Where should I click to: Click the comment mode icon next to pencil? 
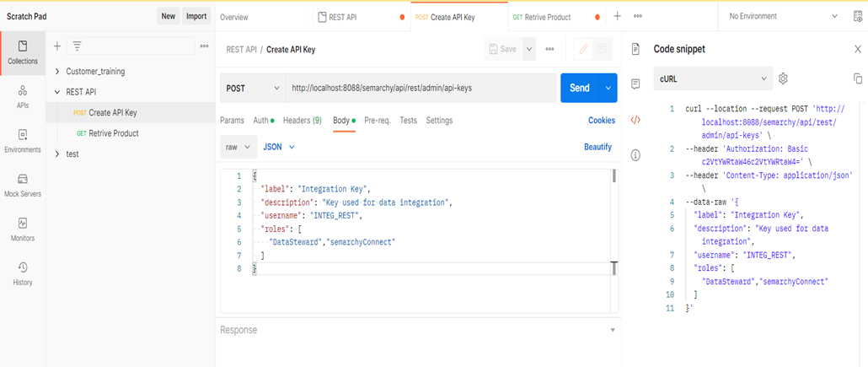click(603, 49)
